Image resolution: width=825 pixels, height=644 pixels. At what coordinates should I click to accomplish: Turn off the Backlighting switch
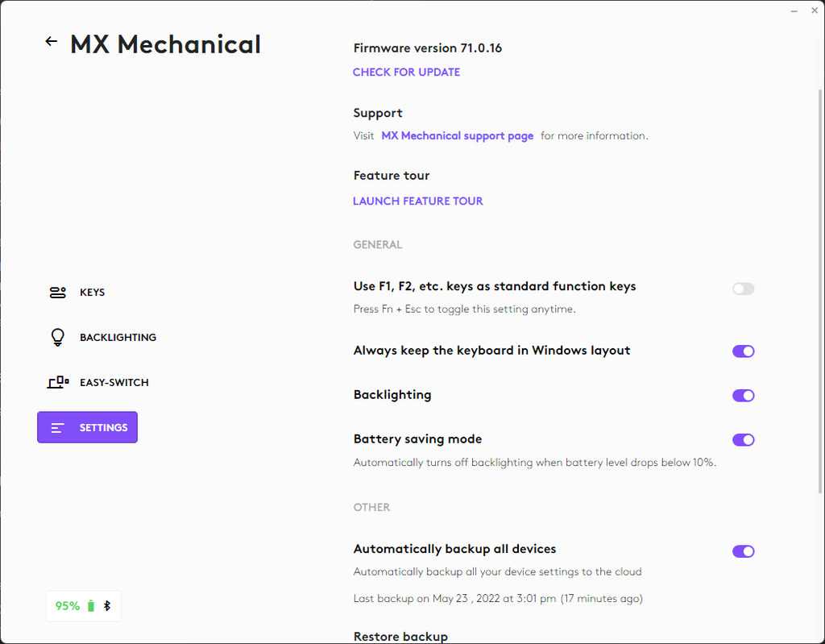pyautogui.click(x=743, y=396)
